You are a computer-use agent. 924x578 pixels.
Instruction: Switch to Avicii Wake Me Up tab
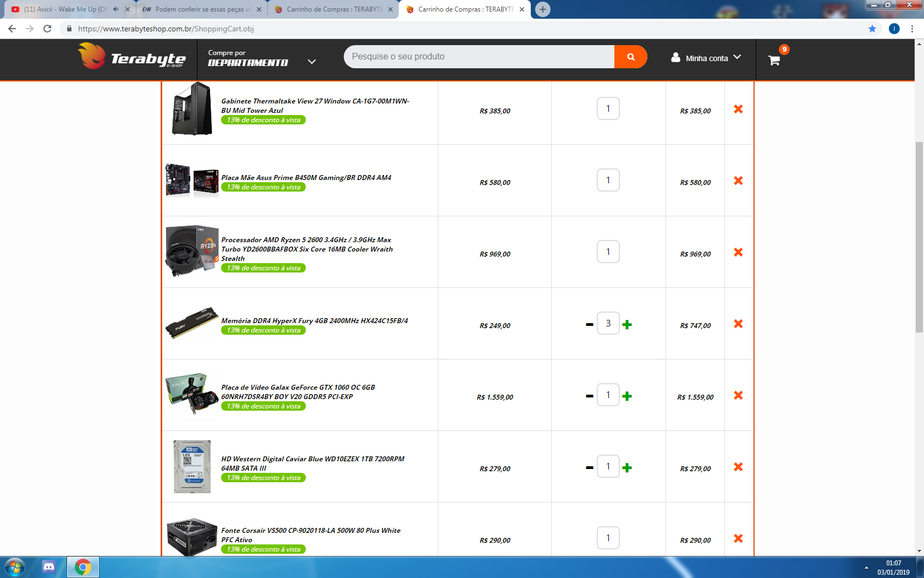point(66,9)
